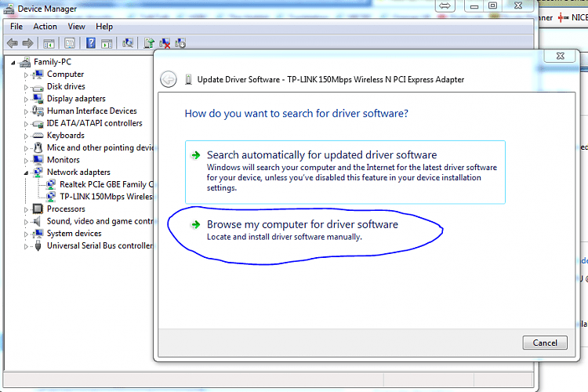
Task: Open the Action menu
Action: point(45,26)
